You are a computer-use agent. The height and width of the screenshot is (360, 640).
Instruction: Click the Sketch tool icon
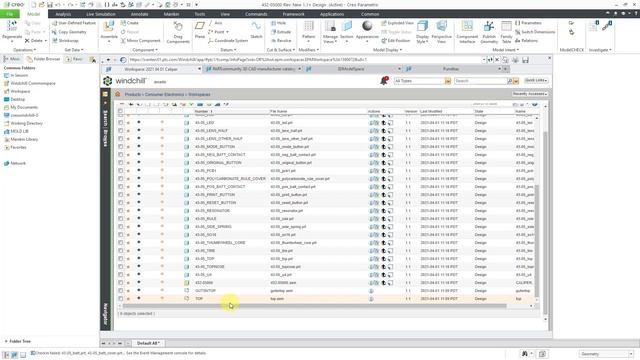[256, 27]
